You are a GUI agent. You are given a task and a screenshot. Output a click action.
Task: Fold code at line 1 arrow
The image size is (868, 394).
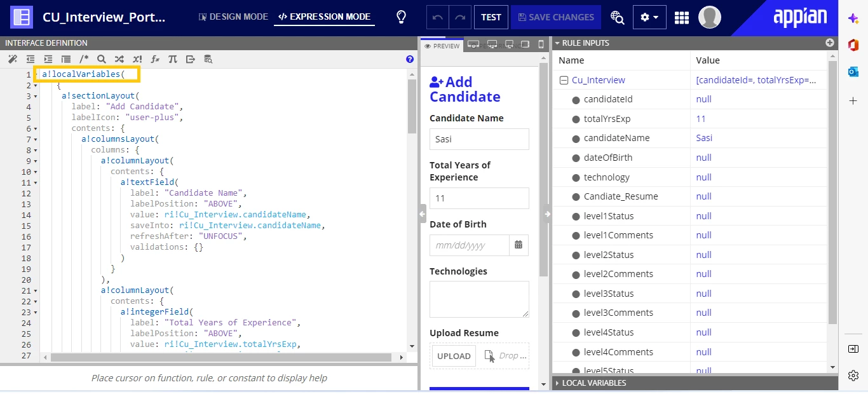click(36, 74)
